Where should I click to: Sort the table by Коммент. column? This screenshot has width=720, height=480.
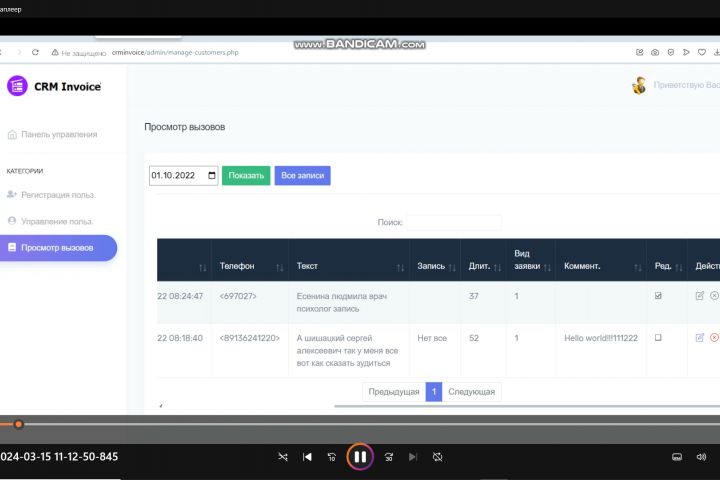tap(601, 260)
